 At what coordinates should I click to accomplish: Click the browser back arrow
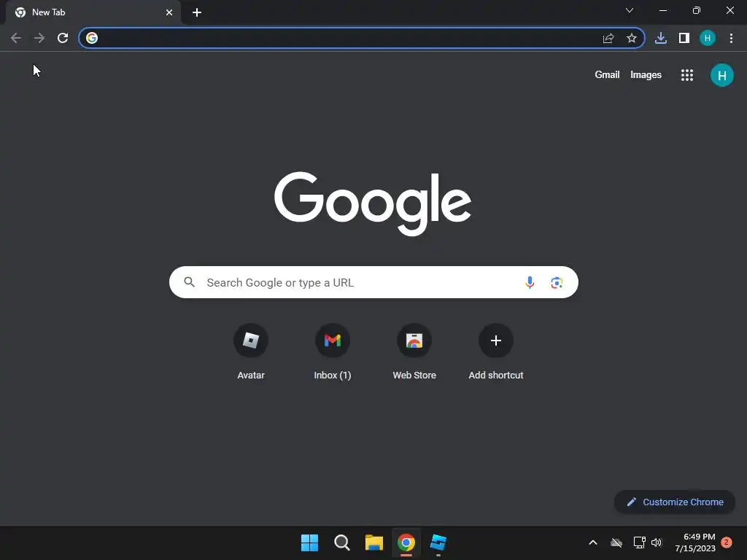(16, 38)
